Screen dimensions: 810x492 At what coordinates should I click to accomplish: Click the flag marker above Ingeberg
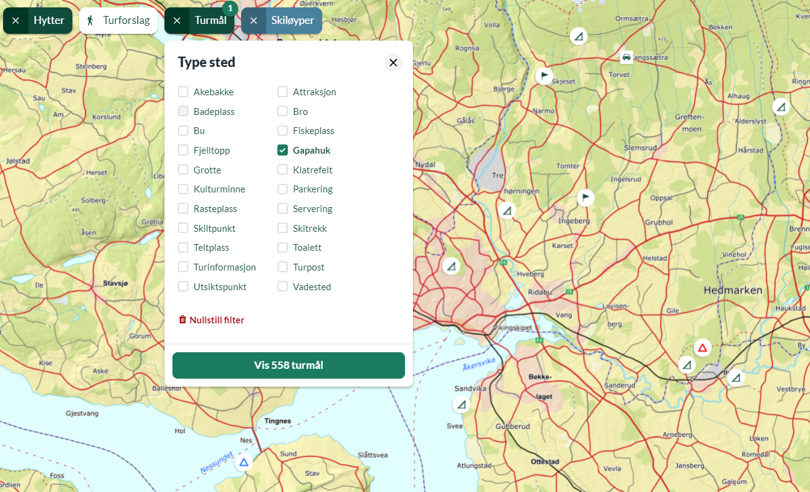pyautogui.click(x=585, y=197)
